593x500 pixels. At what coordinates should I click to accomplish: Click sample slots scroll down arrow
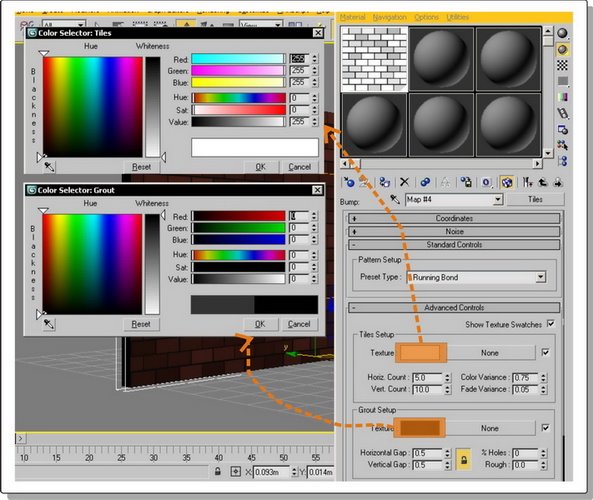coord(548,153)
